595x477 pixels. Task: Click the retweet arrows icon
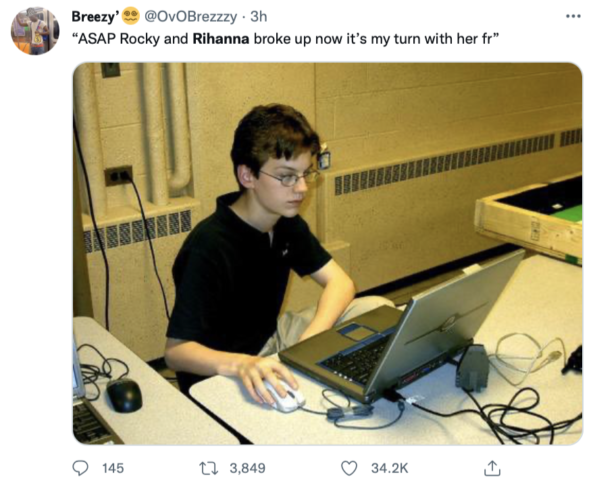coord(209,468)
